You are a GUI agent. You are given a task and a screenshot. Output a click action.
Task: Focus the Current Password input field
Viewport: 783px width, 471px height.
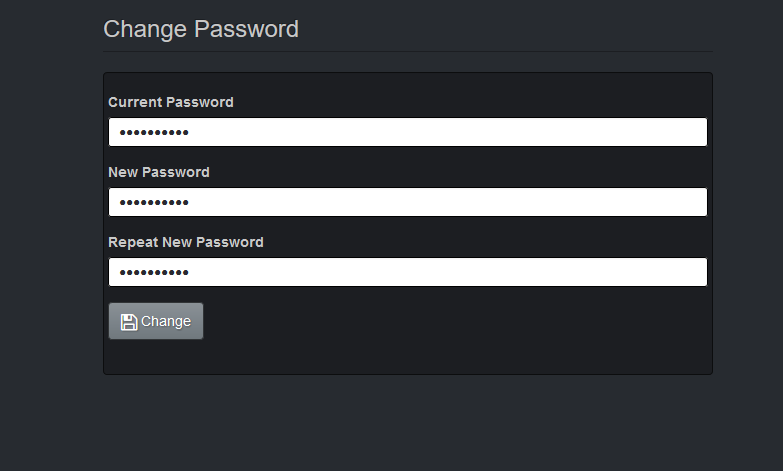coord(407,132)
